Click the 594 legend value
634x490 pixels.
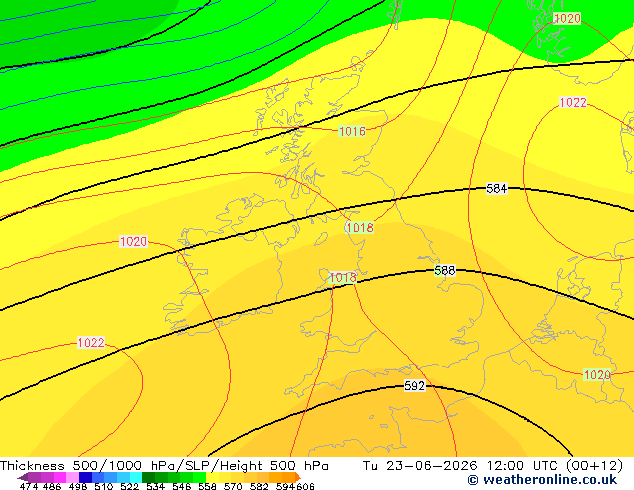(x=285, y=486)
